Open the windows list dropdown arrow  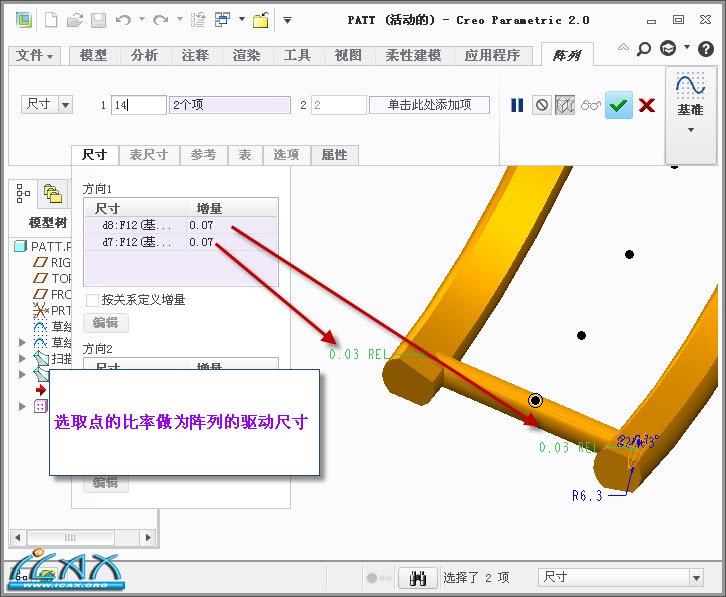(242, 19)
